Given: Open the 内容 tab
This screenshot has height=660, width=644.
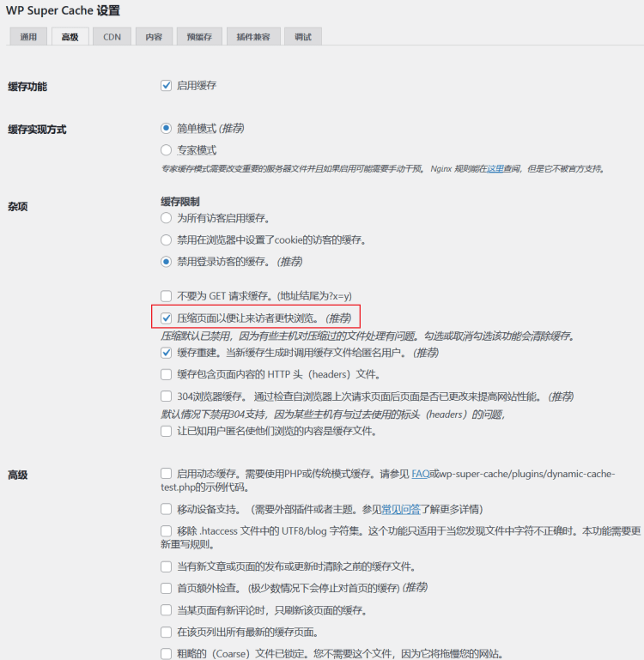Looking at the screenshot, I should pos(154,37).
